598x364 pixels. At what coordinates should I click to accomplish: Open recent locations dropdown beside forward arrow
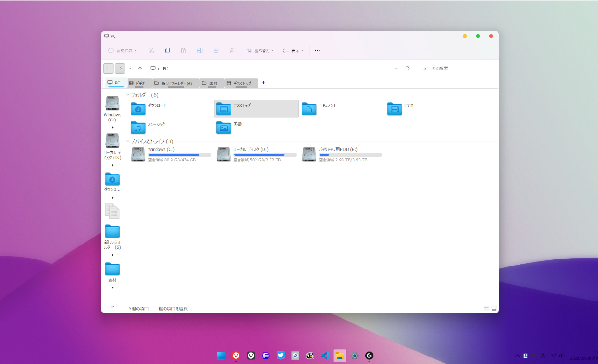point(130,69)
